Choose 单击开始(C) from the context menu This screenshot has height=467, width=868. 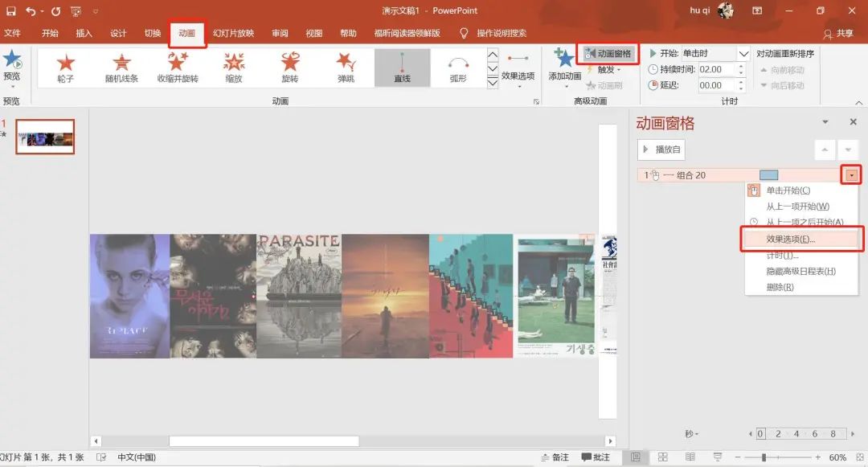801,190
